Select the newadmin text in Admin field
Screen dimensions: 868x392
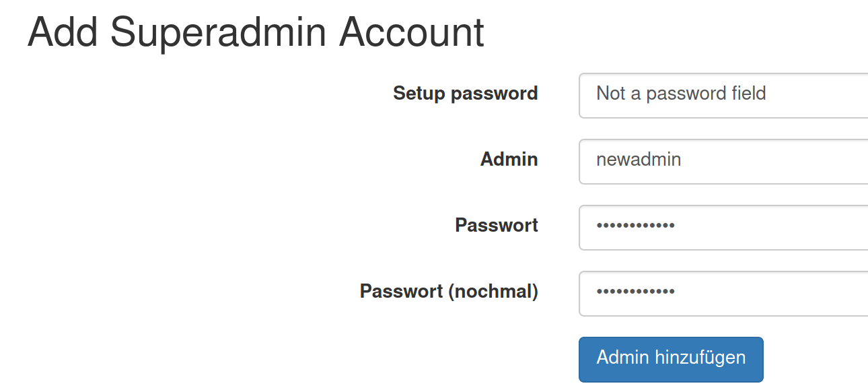click(x=639, y=160)
